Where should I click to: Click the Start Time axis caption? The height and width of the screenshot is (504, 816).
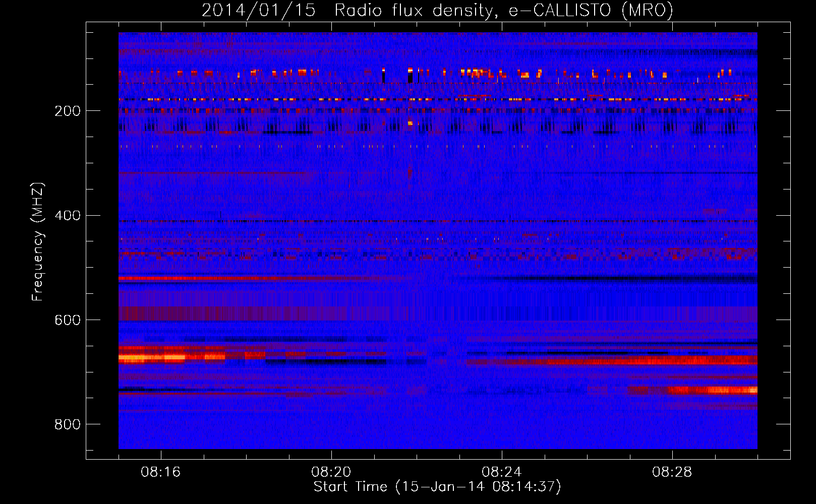(x=437, y=487)
